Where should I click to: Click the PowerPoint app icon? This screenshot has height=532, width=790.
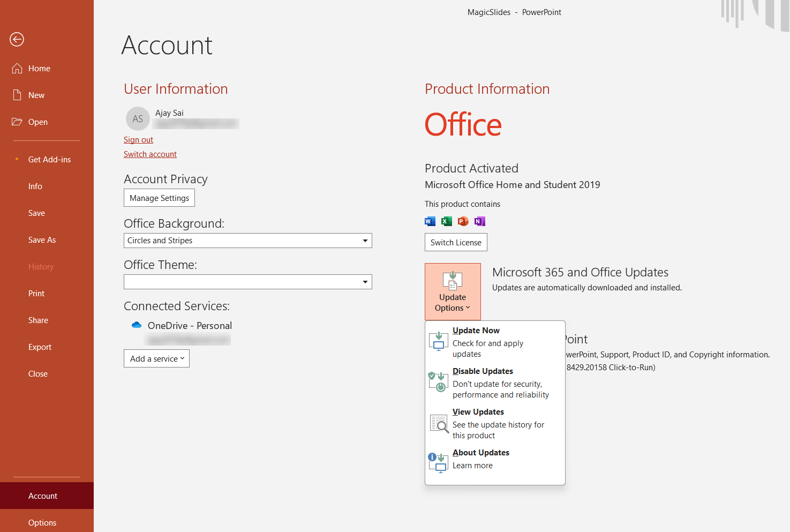pyautogui.click(x=463, y=221)
